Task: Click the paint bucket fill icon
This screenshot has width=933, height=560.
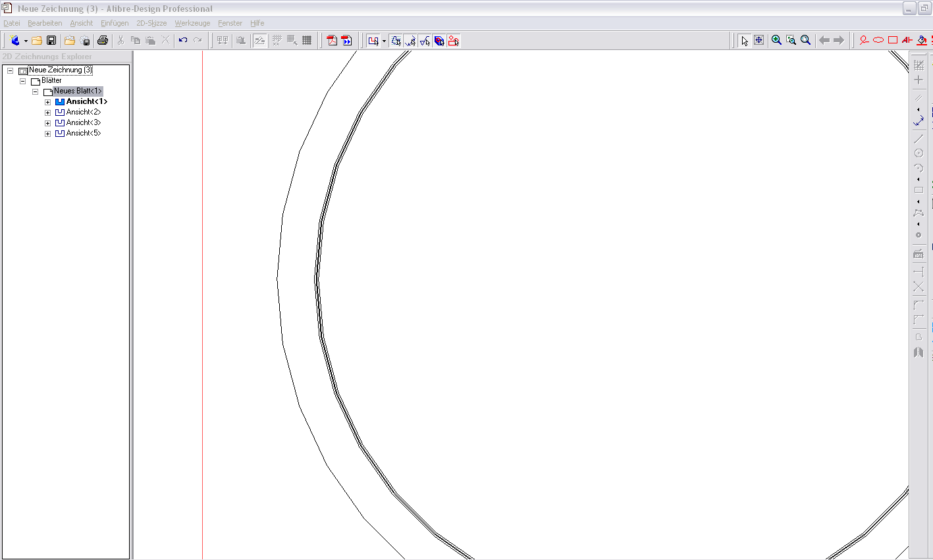Action: tap(922, 40)
